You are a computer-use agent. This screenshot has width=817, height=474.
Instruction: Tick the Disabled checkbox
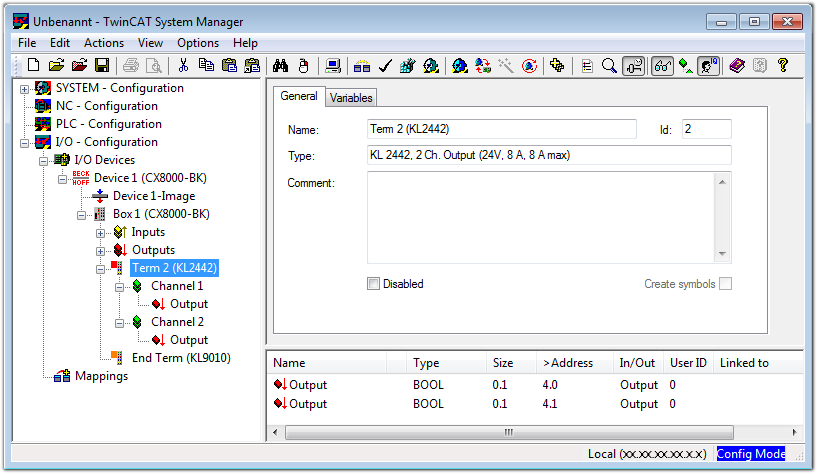[373, 283]
